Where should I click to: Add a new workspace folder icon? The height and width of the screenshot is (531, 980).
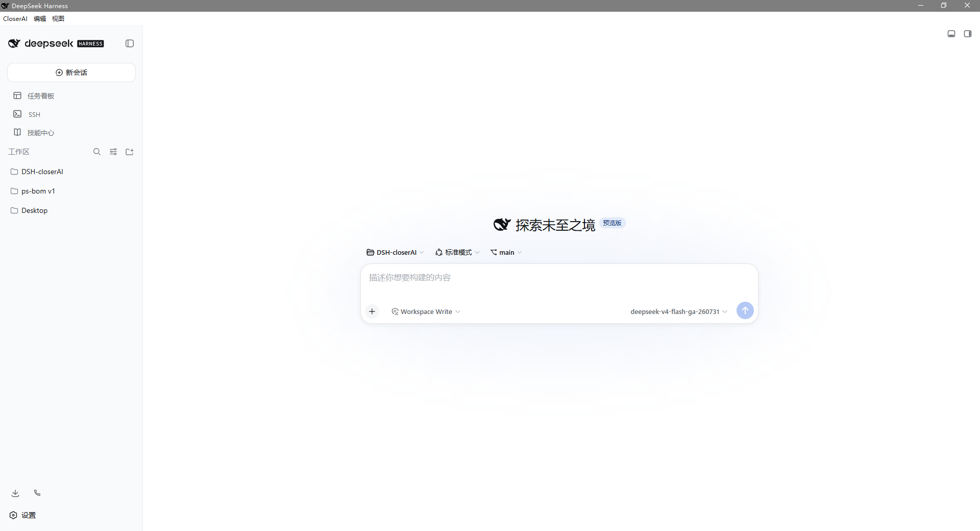130,152
